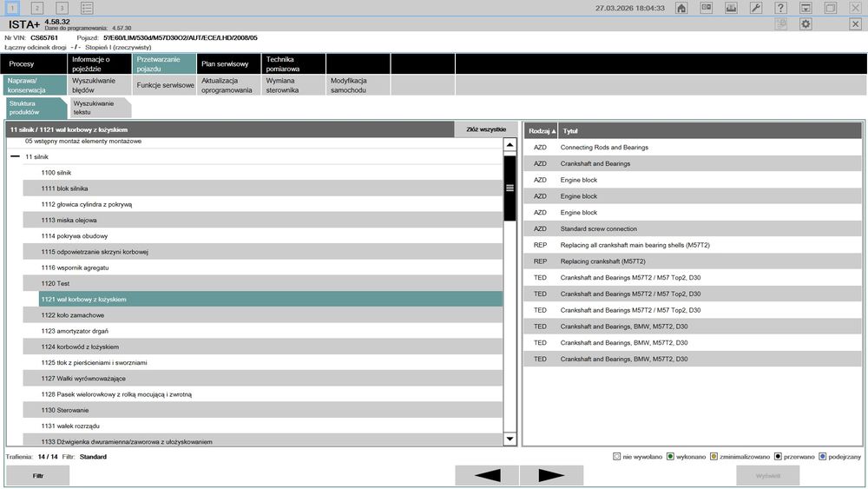This screenshot has width=868, height=489.
Task: Open the operations list icon
Action: [87, 8]
